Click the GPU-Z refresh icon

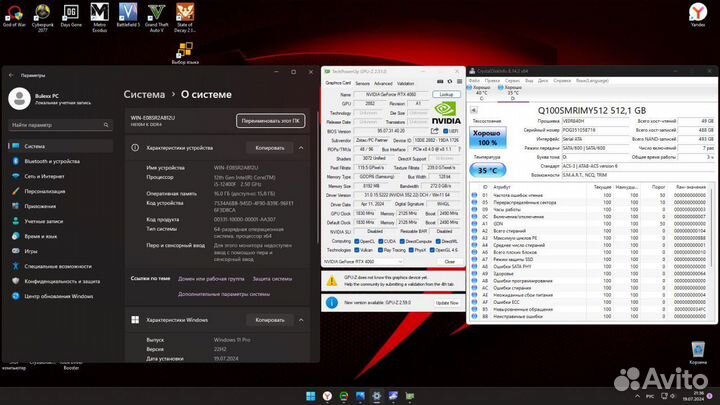click(x=450, y=82)
